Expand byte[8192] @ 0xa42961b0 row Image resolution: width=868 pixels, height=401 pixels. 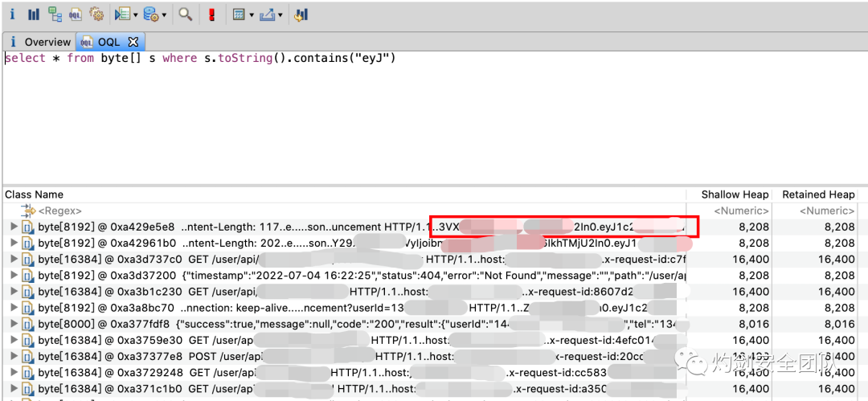[x=14, y=243]
